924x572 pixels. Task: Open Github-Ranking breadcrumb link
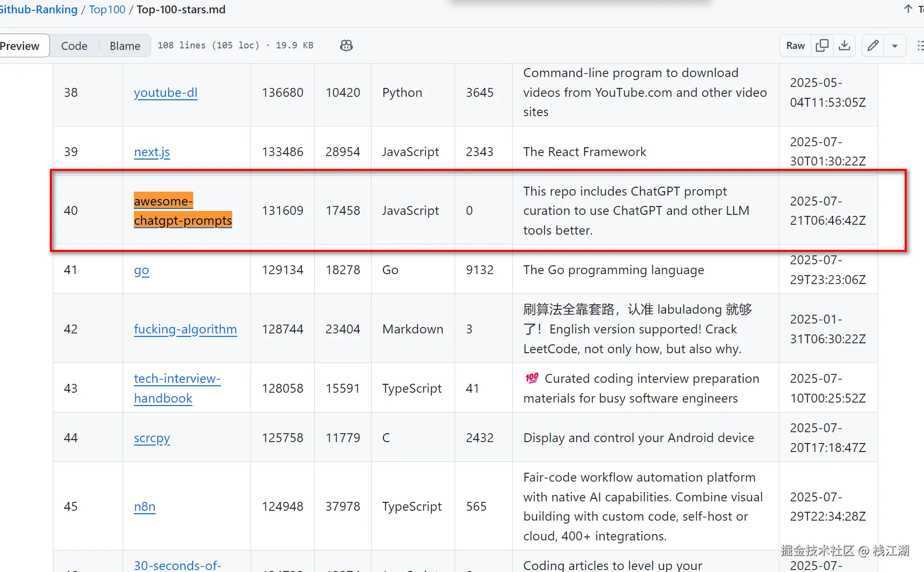pyautogui.click(x=39, y=9)
